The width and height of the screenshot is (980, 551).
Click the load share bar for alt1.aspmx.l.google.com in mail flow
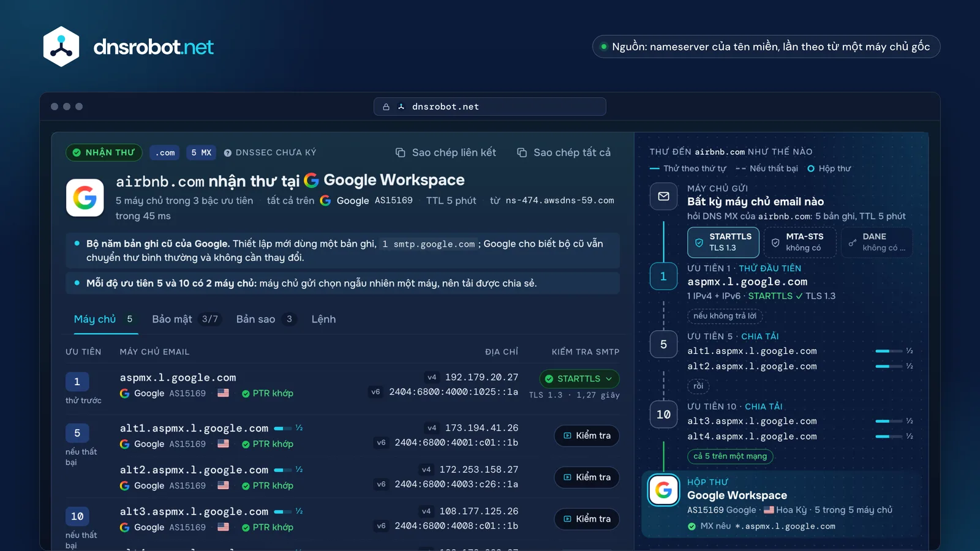coord(889,351)
